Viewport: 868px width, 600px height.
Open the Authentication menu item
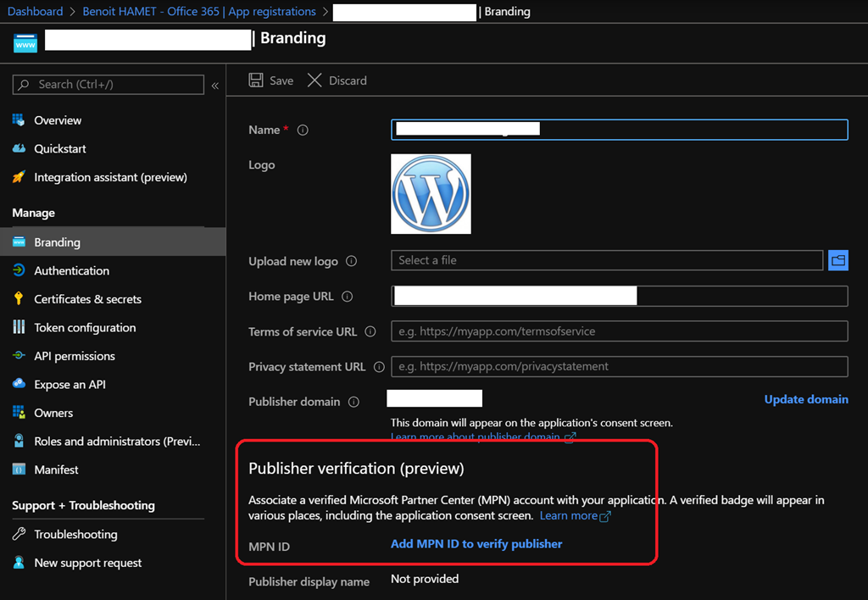(71, 270)
